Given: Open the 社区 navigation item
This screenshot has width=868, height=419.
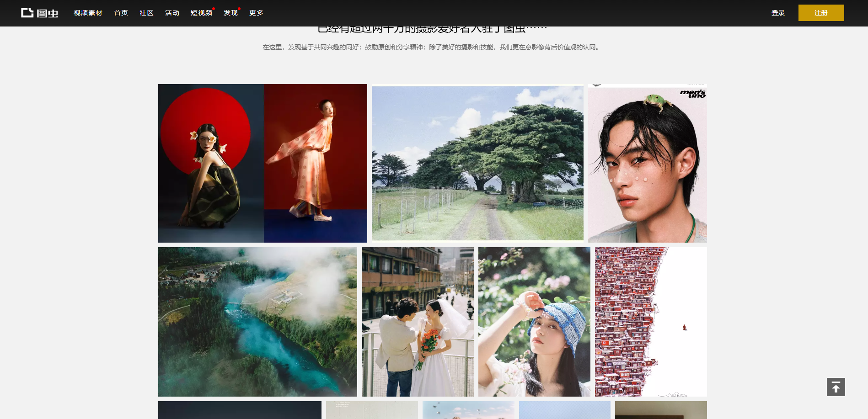Looking at the screenshot, I should coord(146,13).
